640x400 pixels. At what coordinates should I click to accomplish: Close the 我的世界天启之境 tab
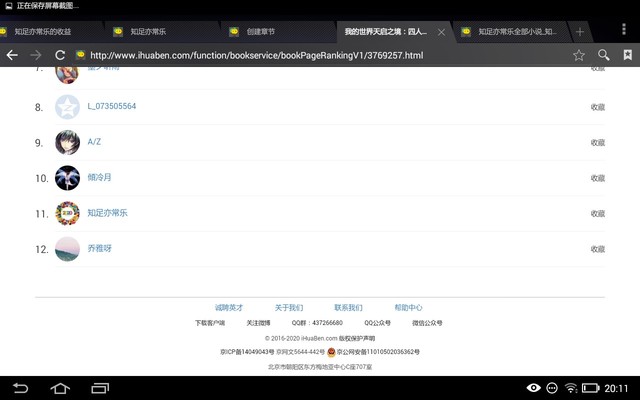pyautogui.click(x=442, y=32)
